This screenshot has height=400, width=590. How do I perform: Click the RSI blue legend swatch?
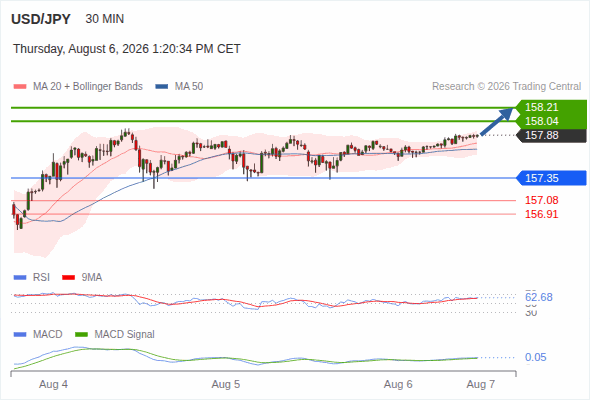(x=20, y=278)
